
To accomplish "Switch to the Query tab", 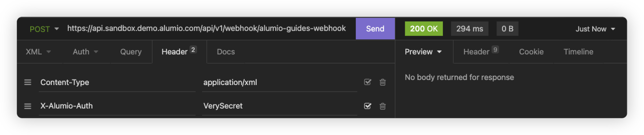I will coord(131,52).
